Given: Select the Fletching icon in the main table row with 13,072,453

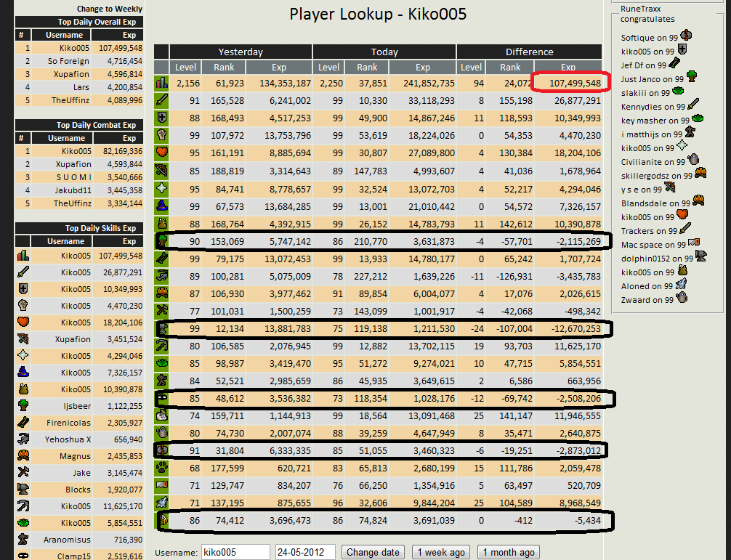Looking at the screenshot, I should (x=162, y=259).
